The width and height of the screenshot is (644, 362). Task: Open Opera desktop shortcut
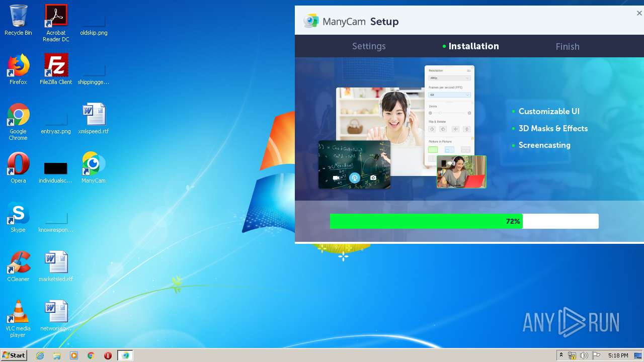pos(18,168)
